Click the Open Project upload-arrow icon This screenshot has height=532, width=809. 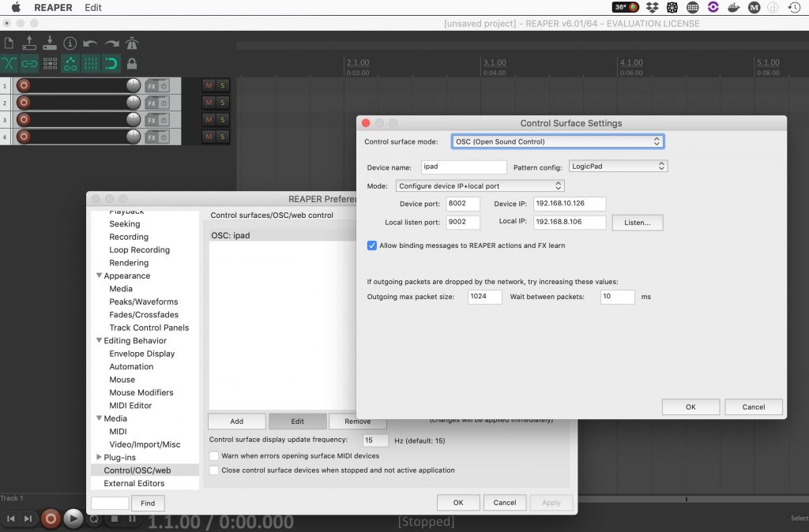point(29,43)
